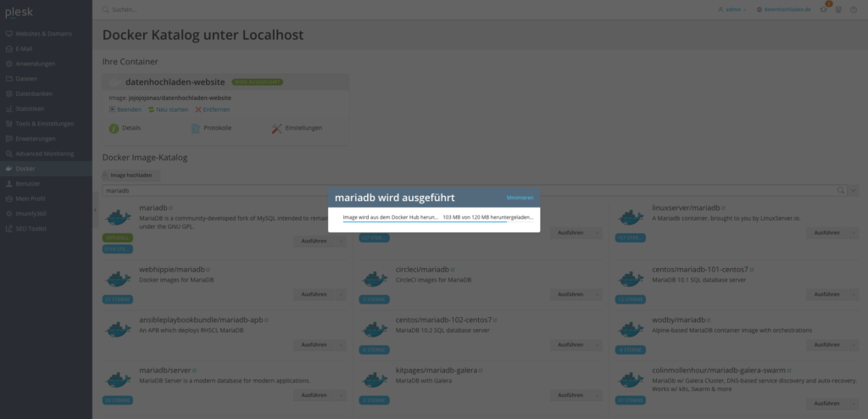Click the Tools & Einstellungen sidebar icon

coord(8,124)
